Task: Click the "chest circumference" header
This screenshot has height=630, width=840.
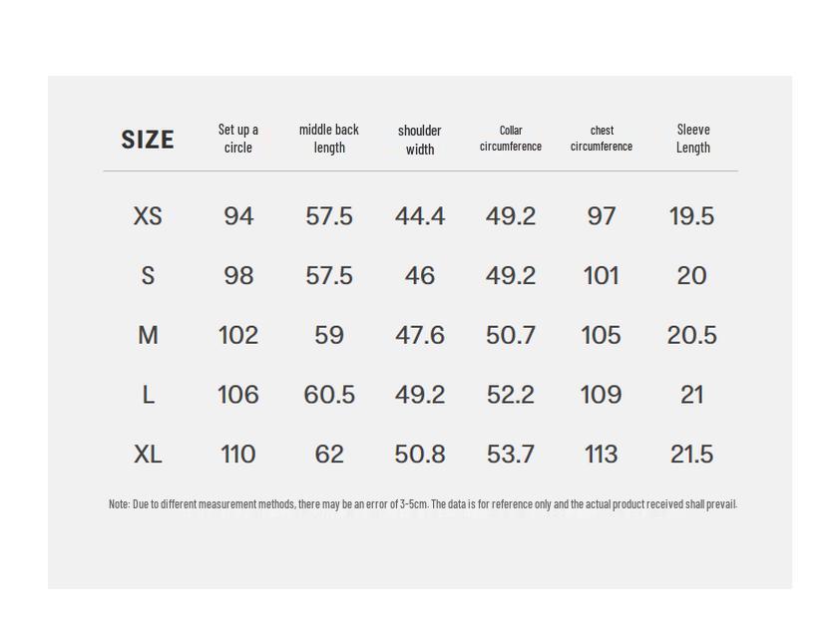Action: click(x=602, y=139)
